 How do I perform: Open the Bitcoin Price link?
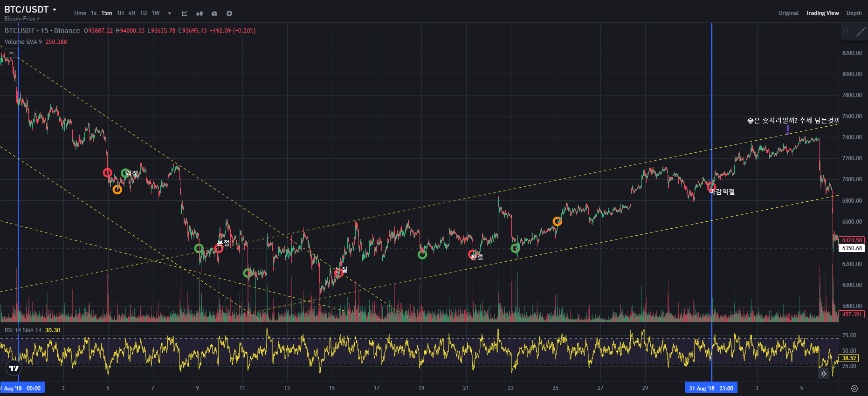point(21,19)
